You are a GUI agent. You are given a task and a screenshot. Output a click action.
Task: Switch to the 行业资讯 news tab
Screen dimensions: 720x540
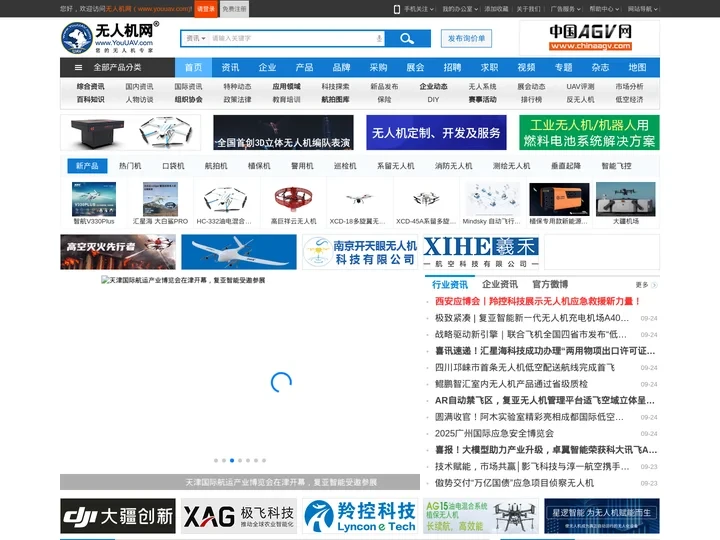(450, 285)
